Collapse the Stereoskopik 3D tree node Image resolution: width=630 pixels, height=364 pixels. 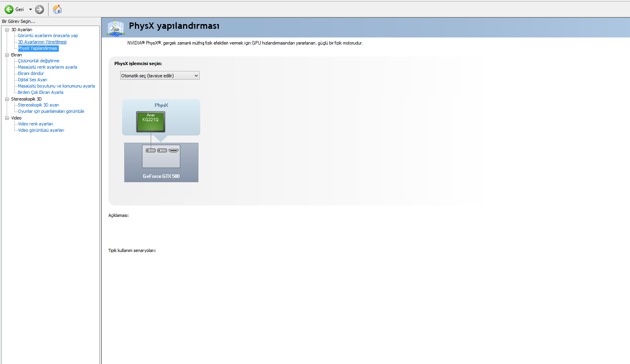7,99
